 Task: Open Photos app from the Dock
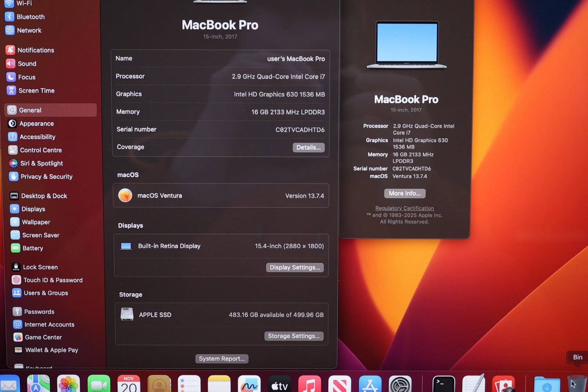tap(68, 385)
